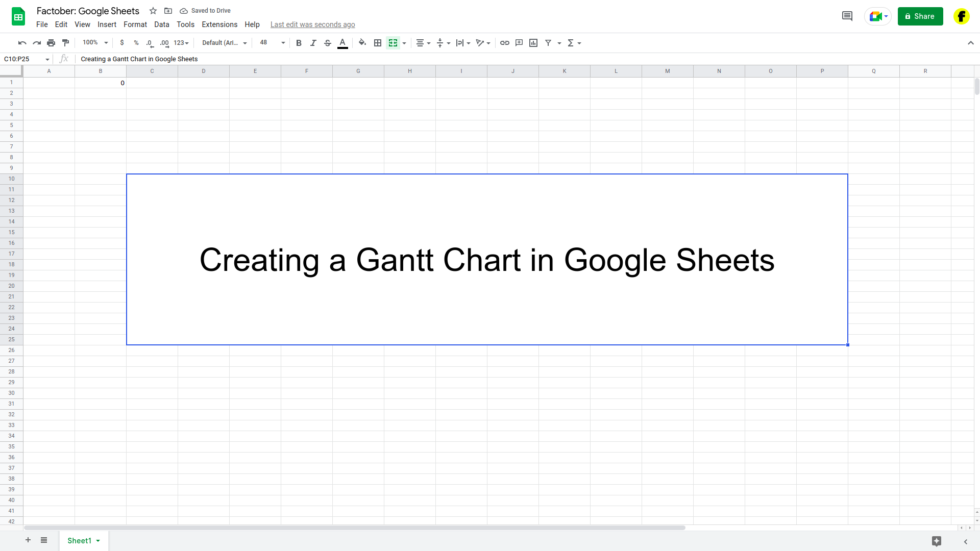Open the zoom 100% dropdown
Viewport: 980px width, 551px height.
click(95, 43)
